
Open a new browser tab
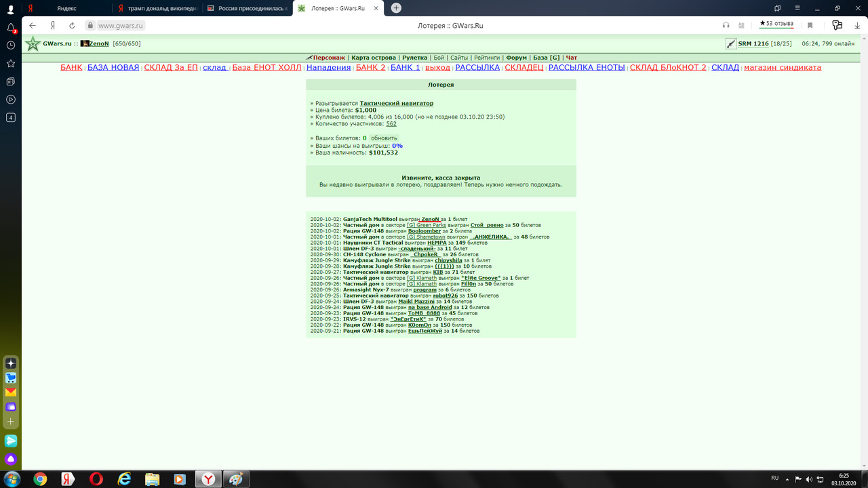pos(396,8)
